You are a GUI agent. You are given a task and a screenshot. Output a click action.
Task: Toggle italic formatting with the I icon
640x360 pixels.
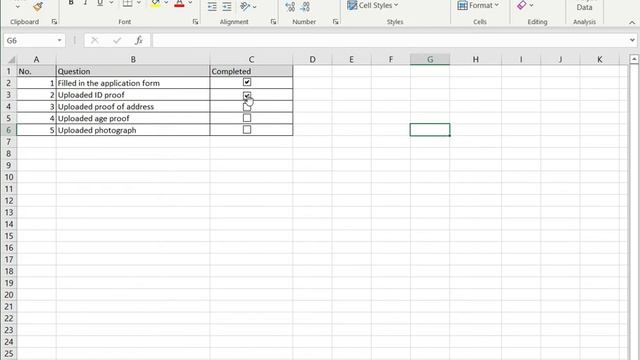tap(85, 3)
